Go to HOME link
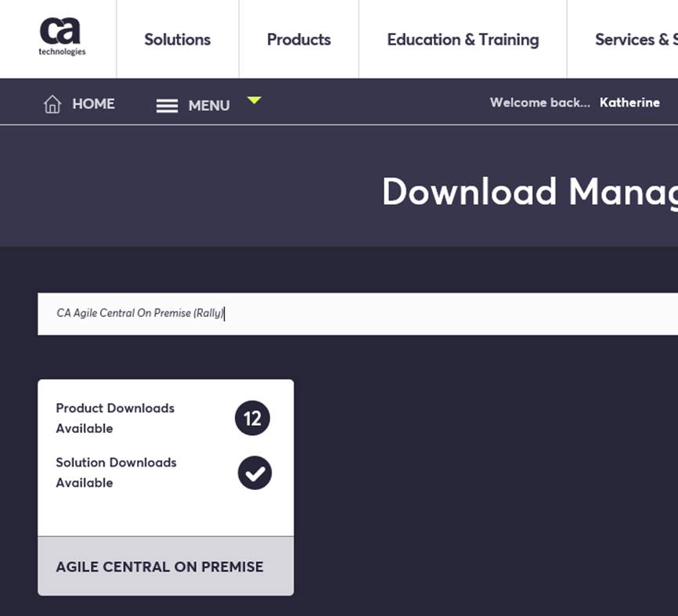678x616 pixels. click(x=93, y=104)
